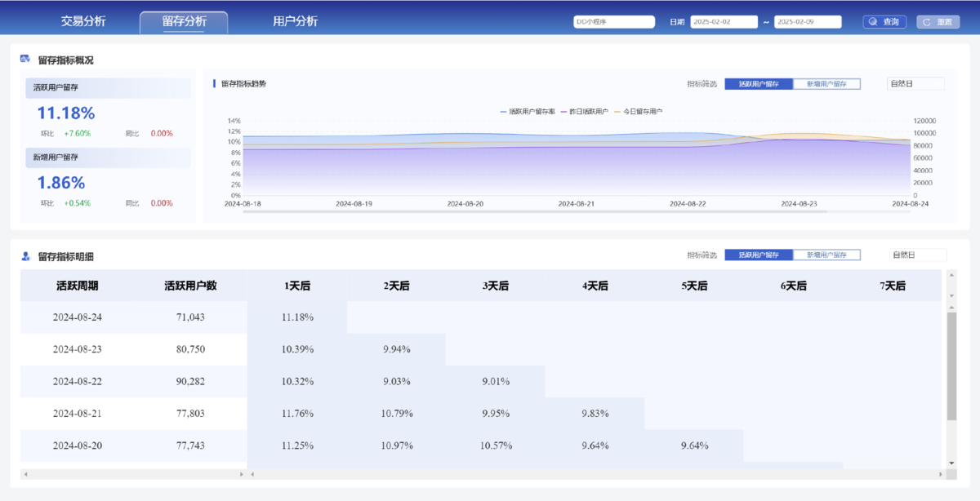Click the 2024-08-21 row date cell
980x501 pixels.
click(x=78, y=414)
